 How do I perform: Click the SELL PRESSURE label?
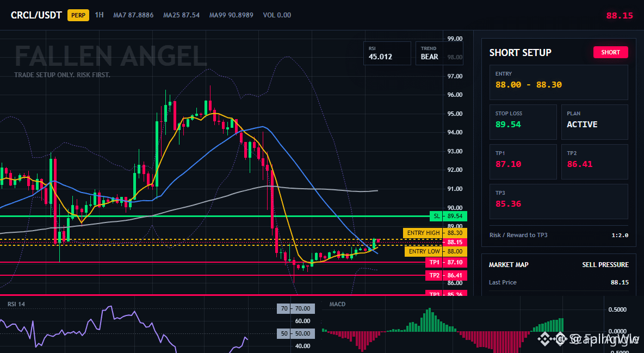coord(605,265)
